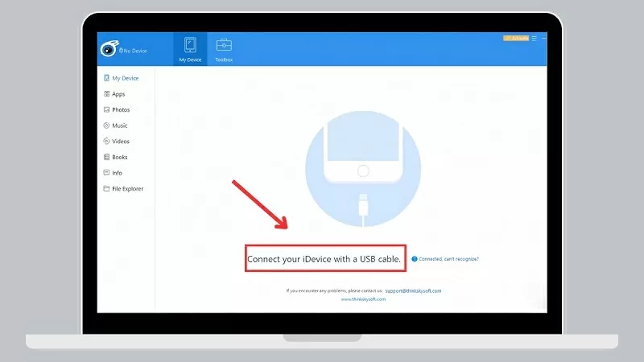Open the hamburger menu in title bar
The height and width of the screenshot is (362, 644).
[x=534, y=38]
